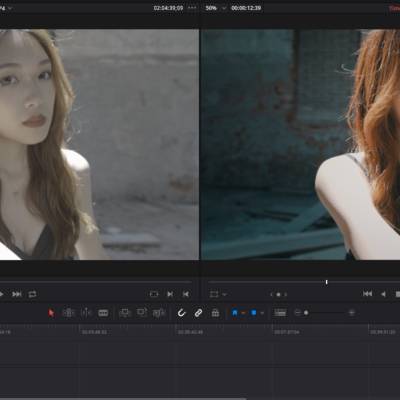Add a blue flag from toolbar
Viewport: 400px width, 400px height.
pyautogui.click(x=235, y=313)
